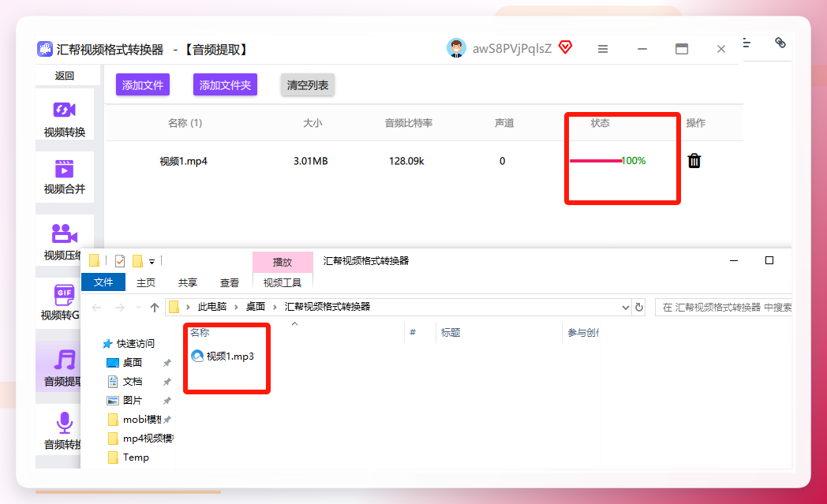This screenshot has height=504, width=827.
Task: Click the username awS8PVjPqlsZ
Action: 511,49
